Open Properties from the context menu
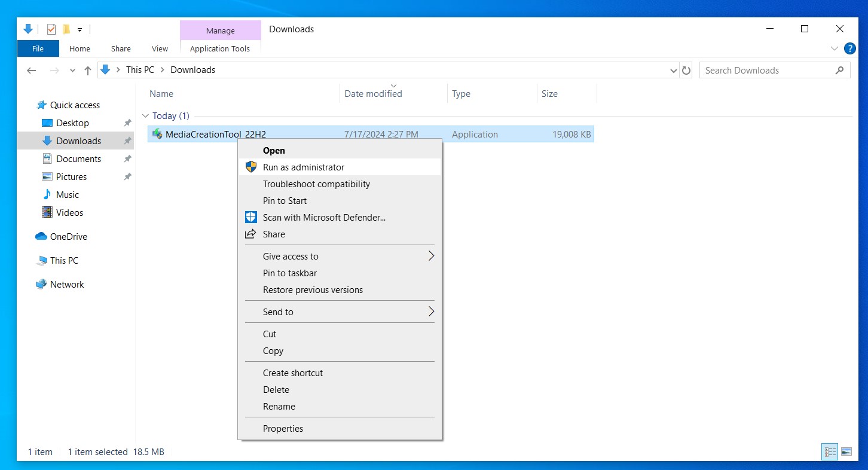Viewport: 868px width, 470px height. click(x=340, y=429)
